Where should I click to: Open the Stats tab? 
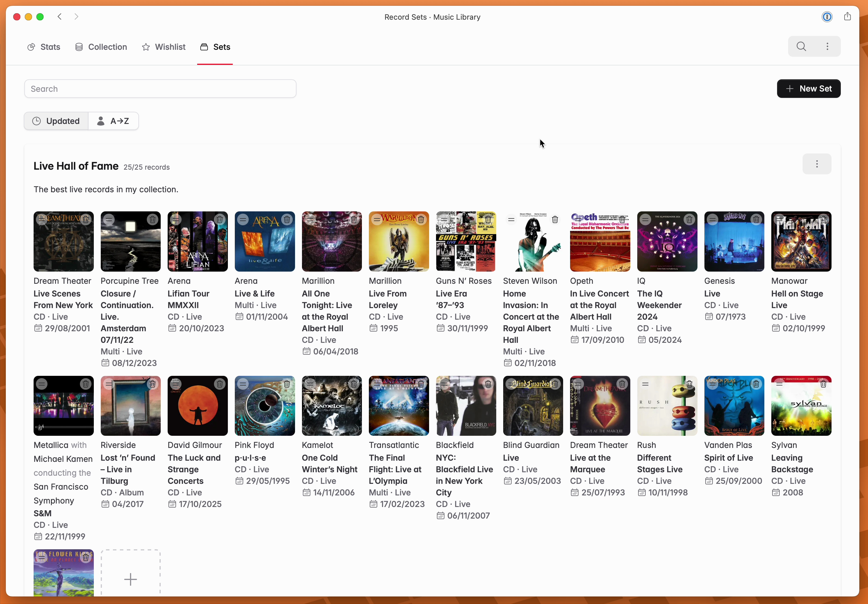point(44,47)
